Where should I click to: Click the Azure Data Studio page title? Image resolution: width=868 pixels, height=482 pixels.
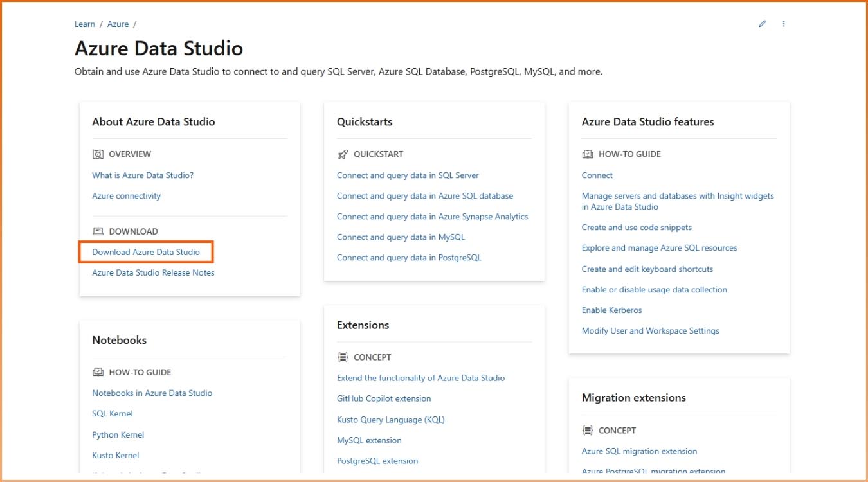[x=159, y=48]
